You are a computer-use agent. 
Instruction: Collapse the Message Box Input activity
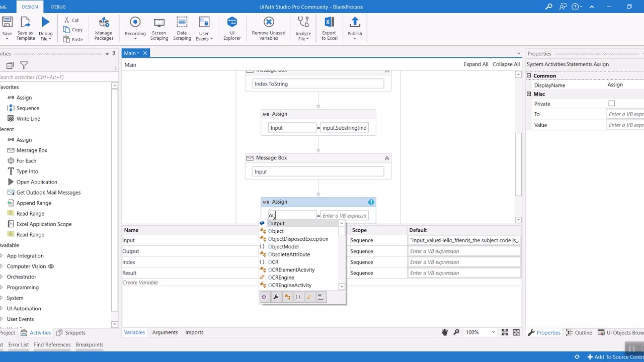pyautogui.click(x=387, y=158)
